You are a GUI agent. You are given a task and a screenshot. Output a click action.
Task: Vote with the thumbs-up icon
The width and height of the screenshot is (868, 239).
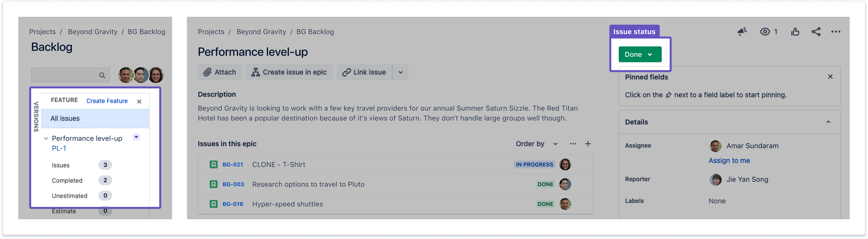click(795, 32)
